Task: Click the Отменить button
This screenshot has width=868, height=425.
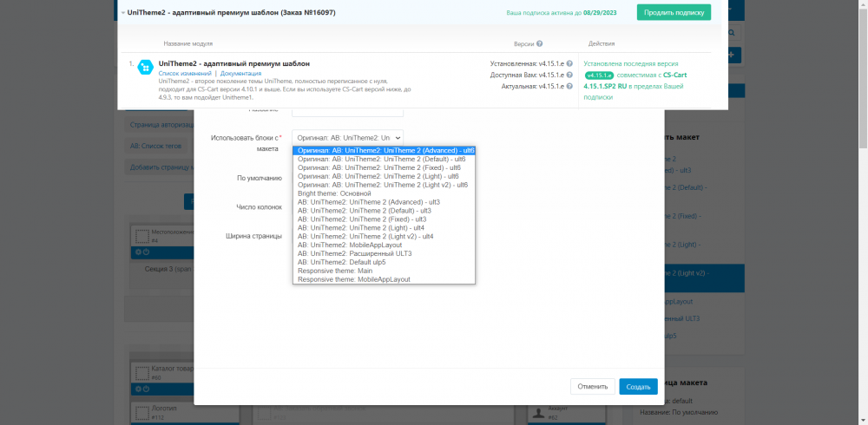Action: tap(592, 386)
